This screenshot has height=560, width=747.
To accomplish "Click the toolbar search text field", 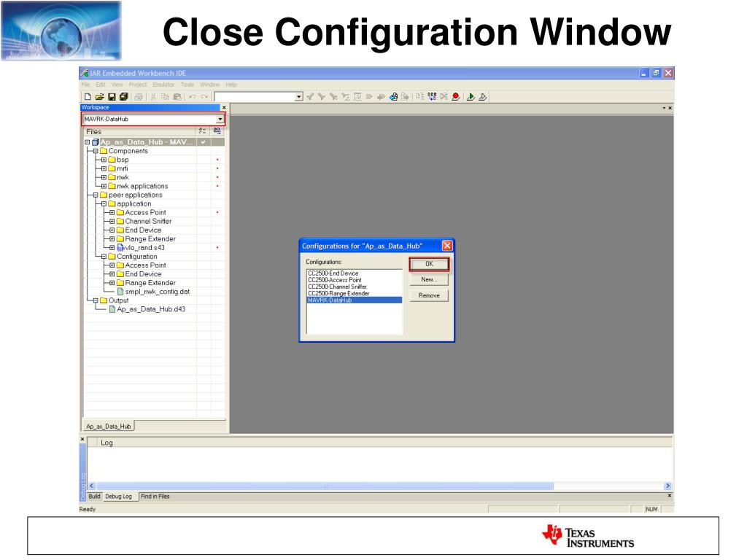I will 255,97.
